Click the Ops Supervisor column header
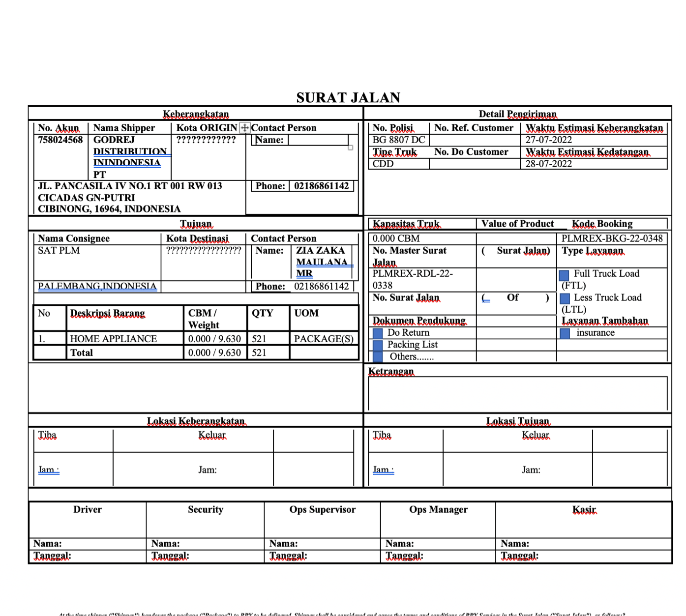This screenshot has height=616, width=686. 322,509
